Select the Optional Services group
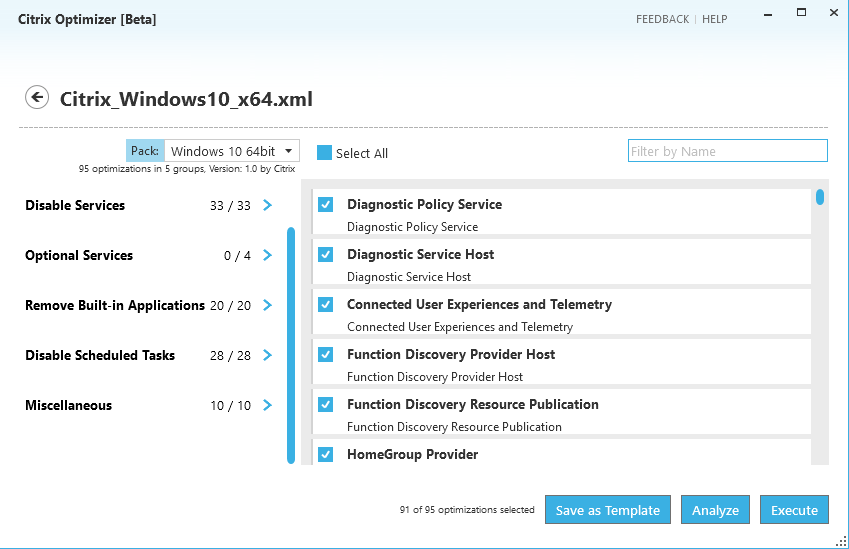This screenshot has height=549, width=849. pos(79,256)
